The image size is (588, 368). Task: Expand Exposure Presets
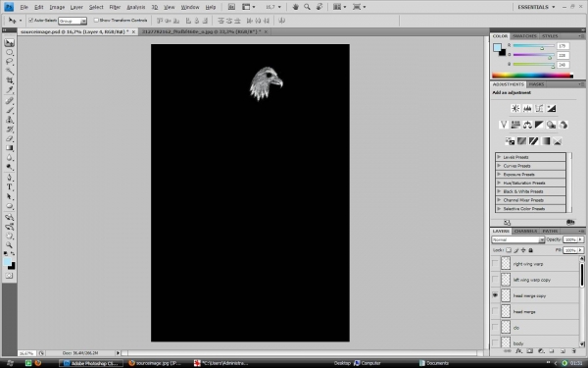499,175
